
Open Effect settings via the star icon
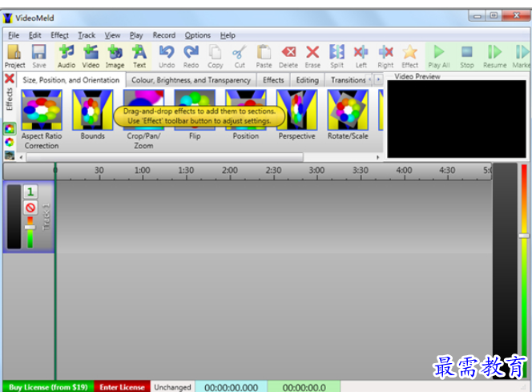tap(410, 56)
